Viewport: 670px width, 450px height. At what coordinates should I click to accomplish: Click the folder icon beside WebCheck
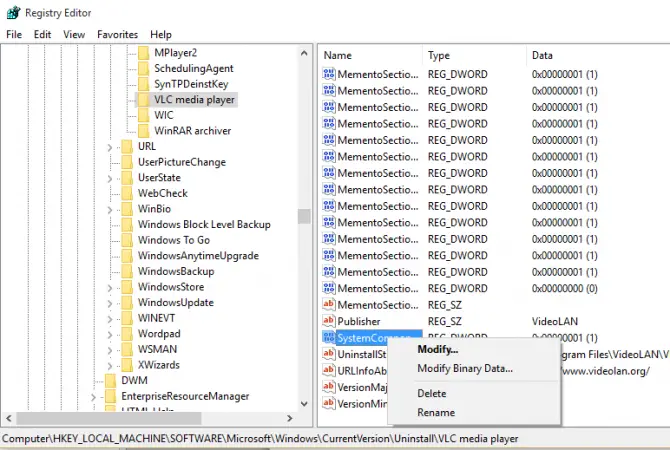(127, 193)
